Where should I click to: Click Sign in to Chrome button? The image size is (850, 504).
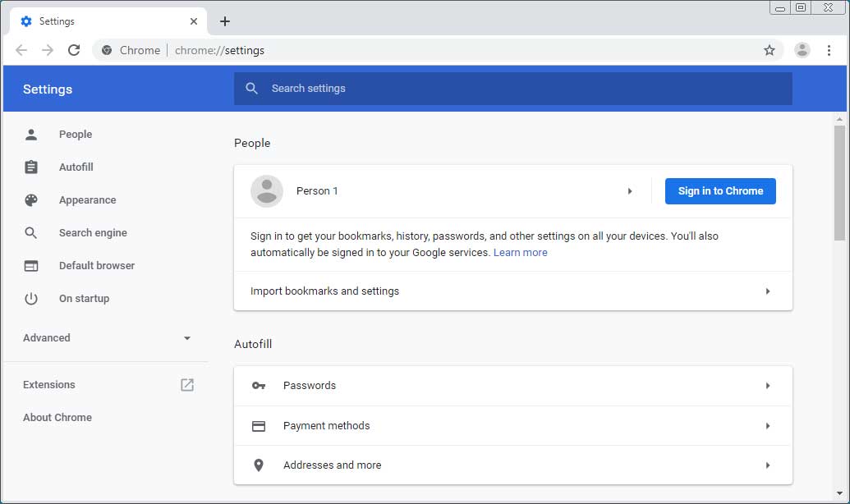[x=720, y=191]
